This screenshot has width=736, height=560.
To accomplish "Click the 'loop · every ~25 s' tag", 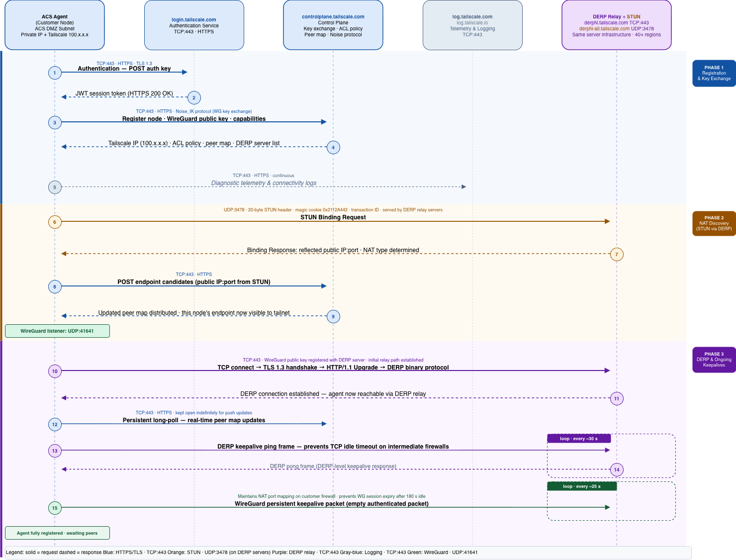I will tap(582, 486).
